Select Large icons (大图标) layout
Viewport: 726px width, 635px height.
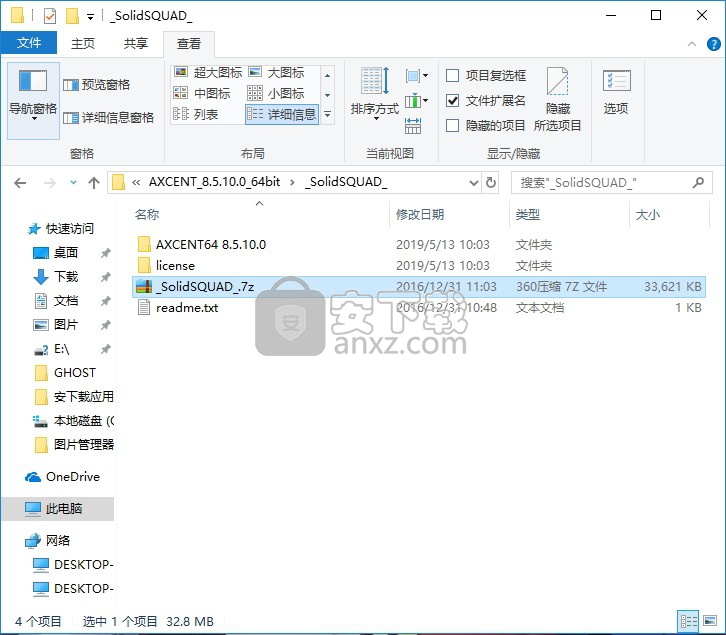pos(276,72)
